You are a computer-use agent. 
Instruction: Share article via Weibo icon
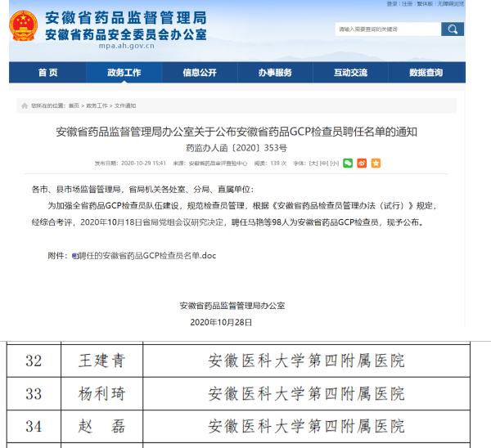tap(362, 163)
